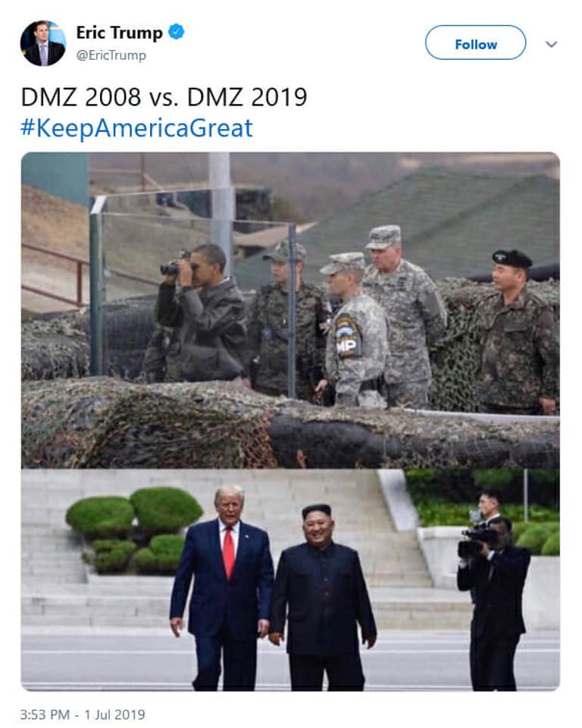Open the bottom photo of two men walking
Screen dimensions: 582x728
click(290, 580)
